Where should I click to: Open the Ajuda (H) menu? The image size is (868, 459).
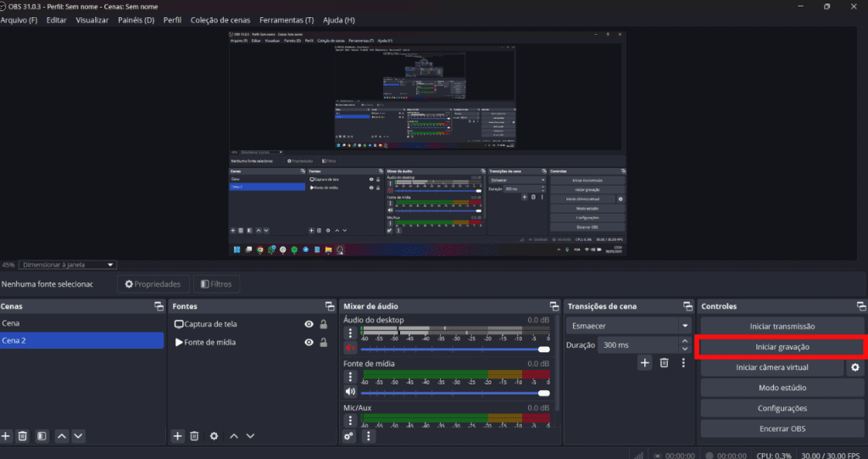[338, 20]
